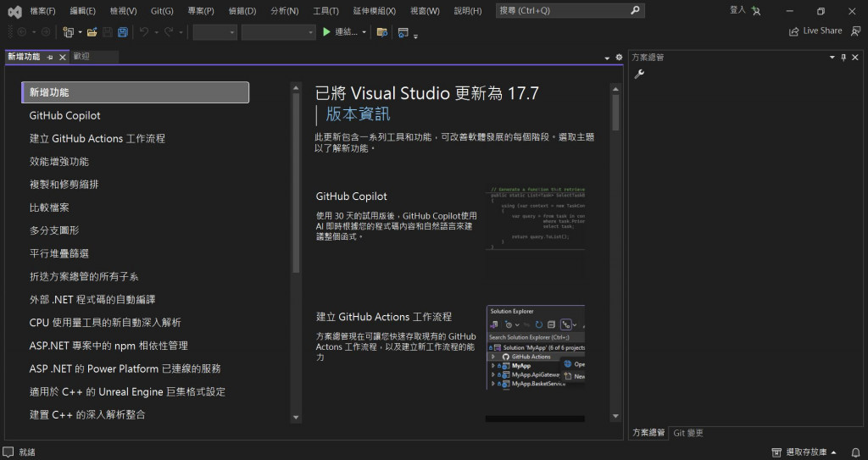Image resolution: width=868 pixels, height=460 pixels.
Task: Click the navigate forward arrow icon
Action: pyautogui.click(x=46, y=32)
